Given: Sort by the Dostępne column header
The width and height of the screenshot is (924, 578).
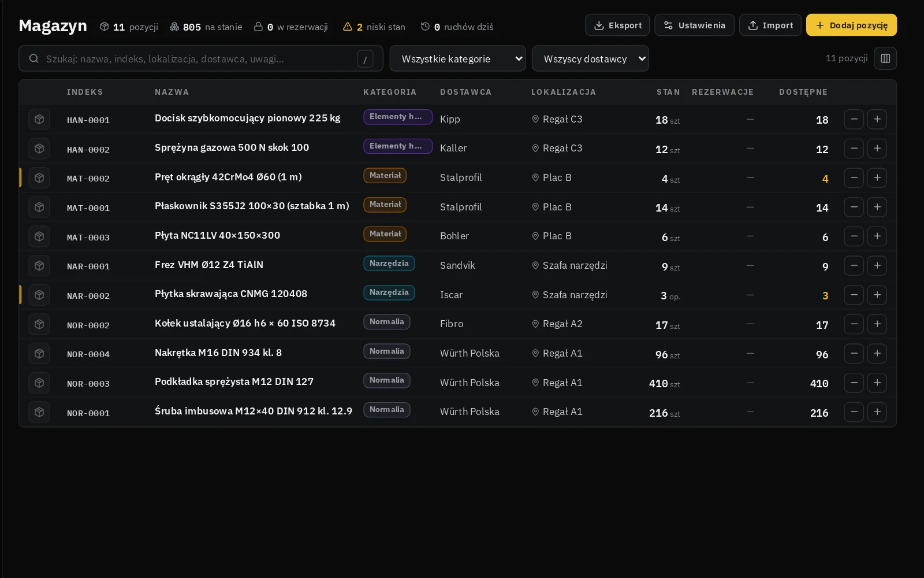Looking at the screenshot, I should pos(803,92).
